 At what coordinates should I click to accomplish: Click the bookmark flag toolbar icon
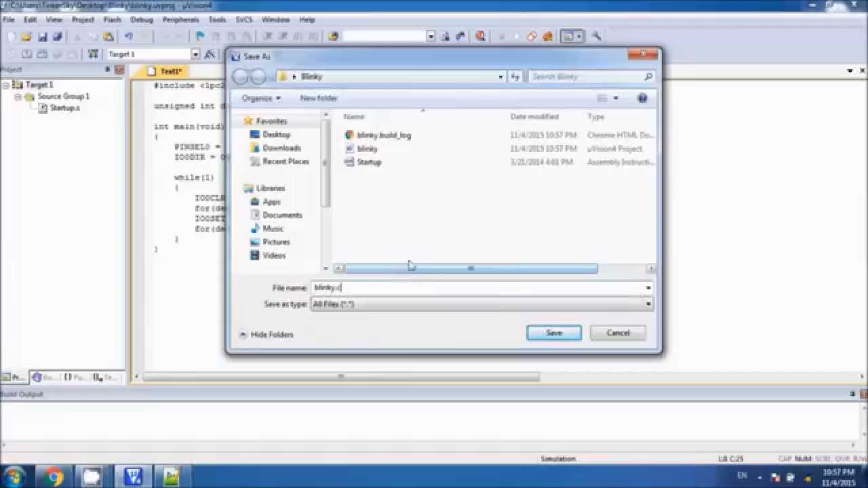[x=200, y=37]
